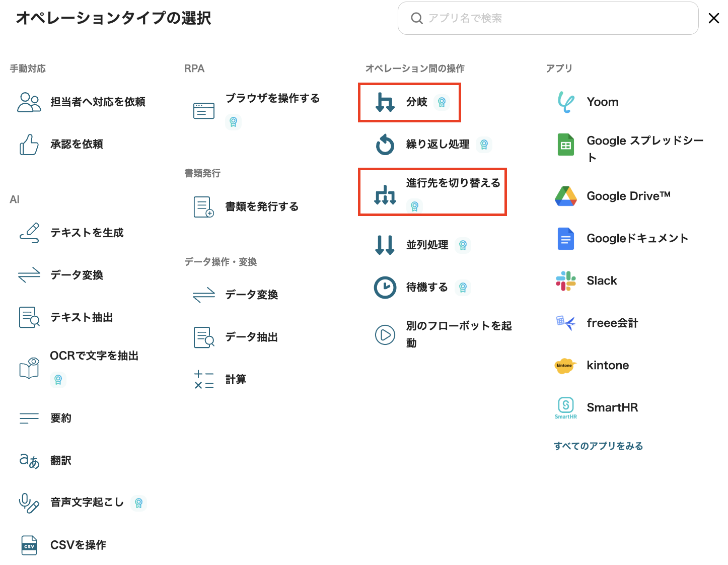Click the premium badge next to 並列処理
This screenshot has width=728, height=565.
[463, 245]
